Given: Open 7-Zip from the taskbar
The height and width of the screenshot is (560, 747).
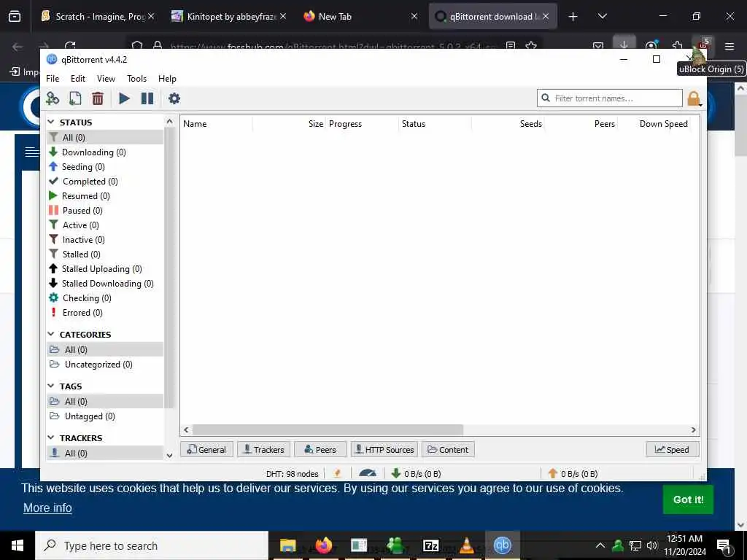Looking at the screenshot, I should pyautogui.click(x=430, y=545).
